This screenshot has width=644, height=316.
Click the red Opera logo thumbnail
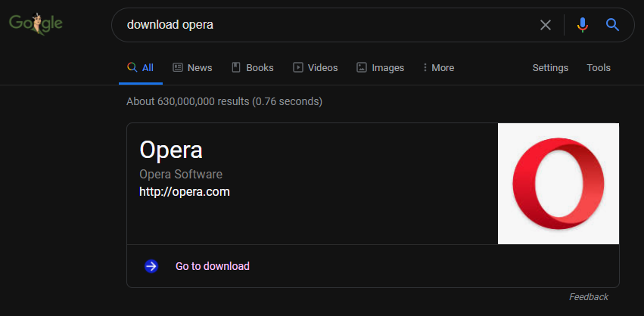(x=558, y=184)
